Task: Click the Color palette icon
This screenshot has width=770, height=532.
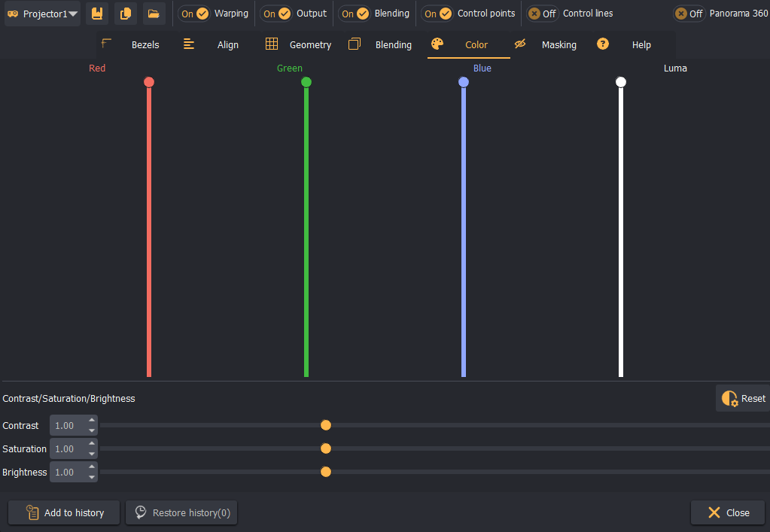Action: click(x=437, y=44)
